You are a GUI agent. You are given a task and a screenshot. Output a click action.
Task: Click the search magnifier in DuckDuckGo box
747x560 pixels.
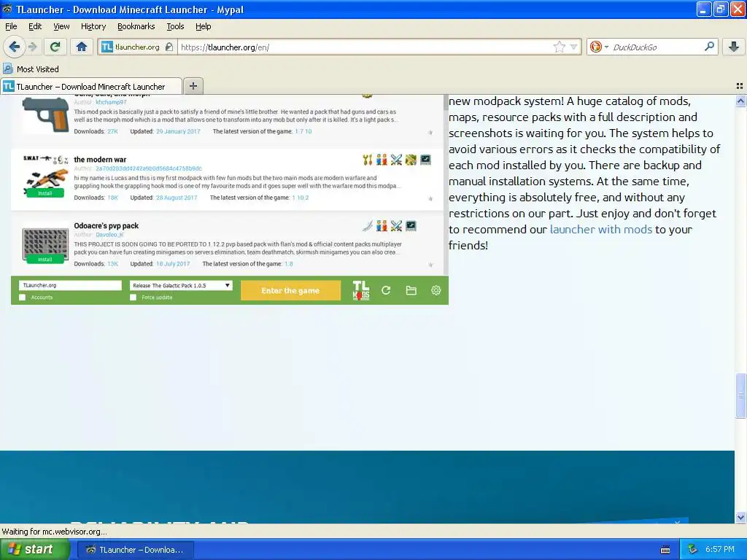click(x=709, y=47)
